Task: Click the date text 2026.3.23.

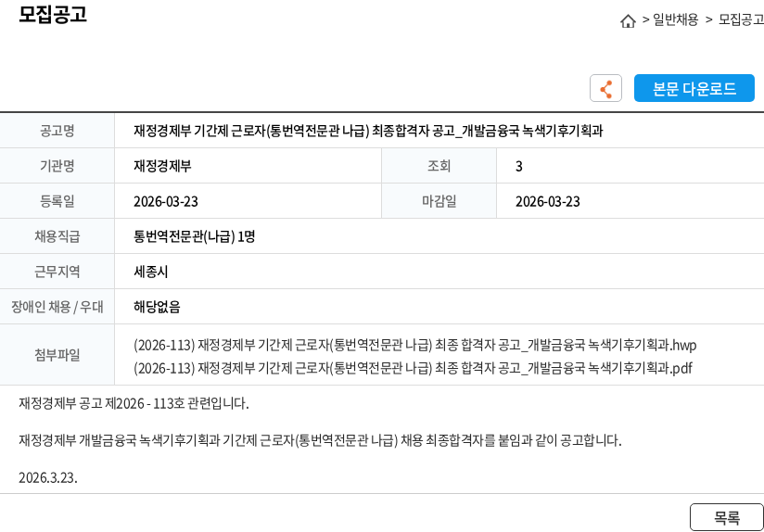Action: [48, 478]
